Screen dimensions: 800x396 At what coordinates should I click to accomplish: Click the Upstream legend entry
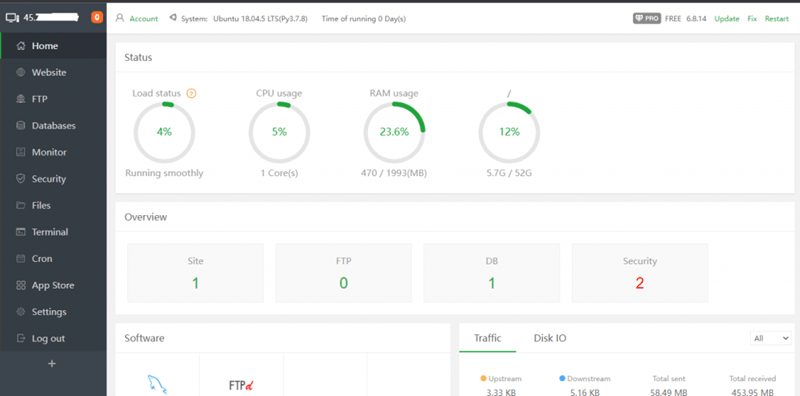(501, 379)
